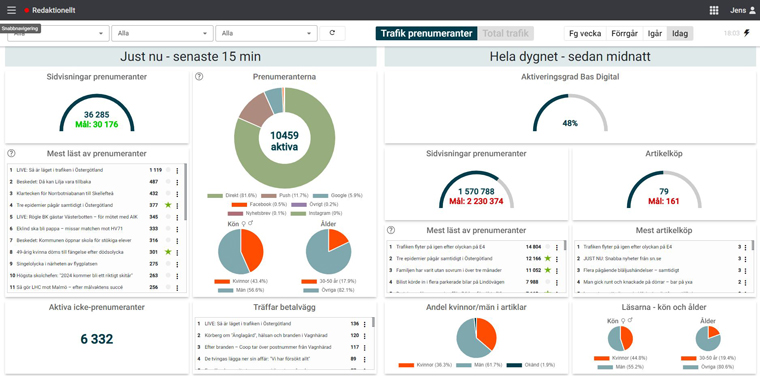
Task: Open the hamburger navigation menu
Action: [11, 10]
